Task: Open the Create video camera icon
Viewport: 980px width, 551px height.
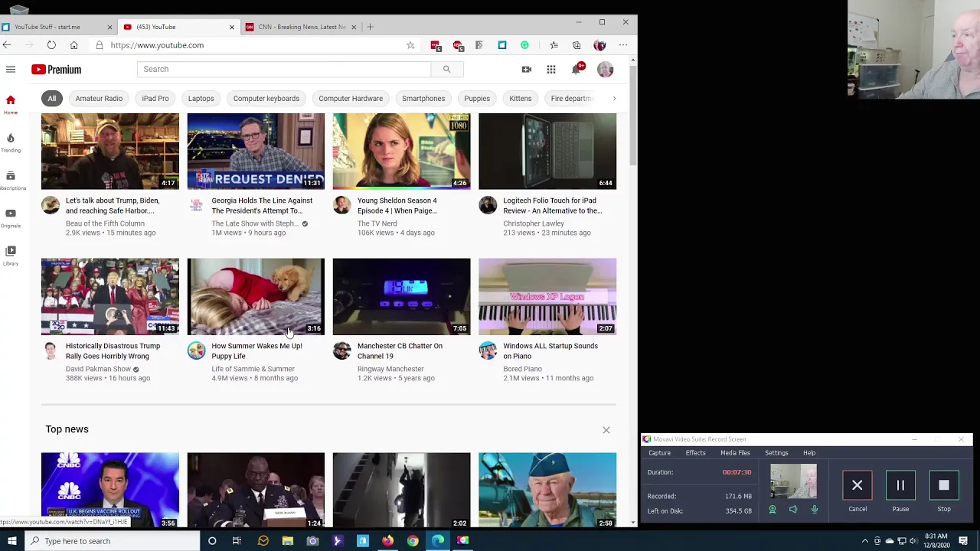Action: 527,70
